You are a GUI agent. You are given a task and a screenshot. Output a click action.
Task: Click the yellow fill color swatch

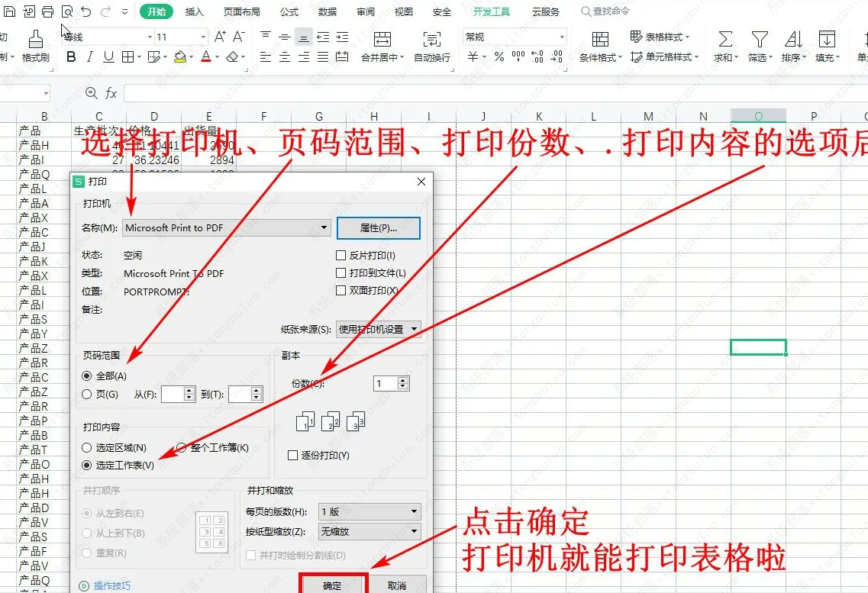pyautogui.click(x=179, y=57)
